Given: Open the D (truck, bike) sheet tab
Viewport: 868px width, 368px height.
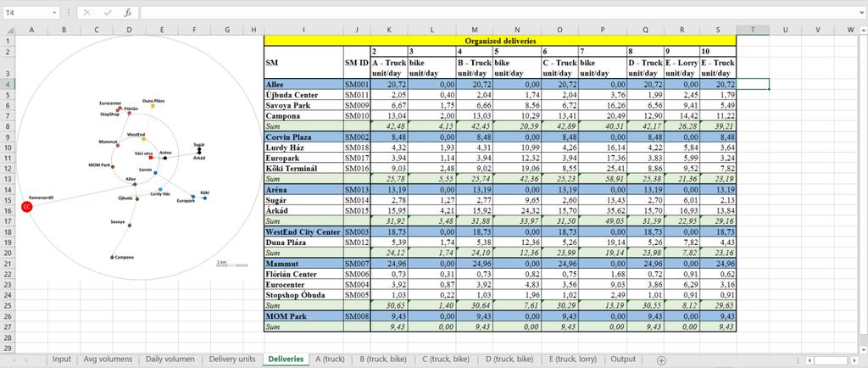Looking at the screenshot, I should click(x=509, y=360).
